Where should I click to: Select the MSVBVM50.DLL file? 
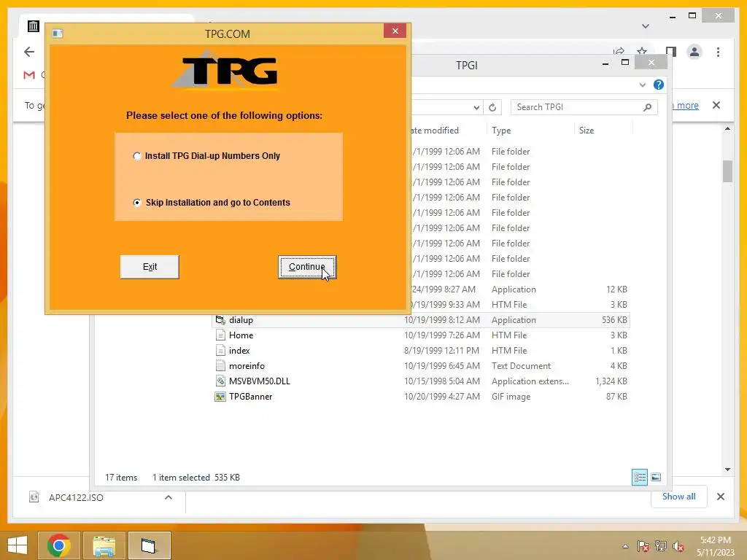(x=421, y=381)
